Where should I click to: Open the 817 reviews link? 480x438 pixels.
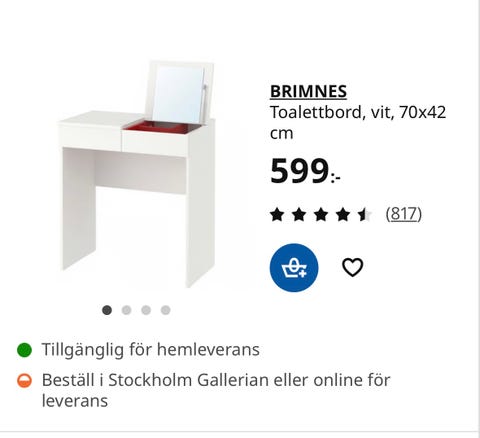404,214
